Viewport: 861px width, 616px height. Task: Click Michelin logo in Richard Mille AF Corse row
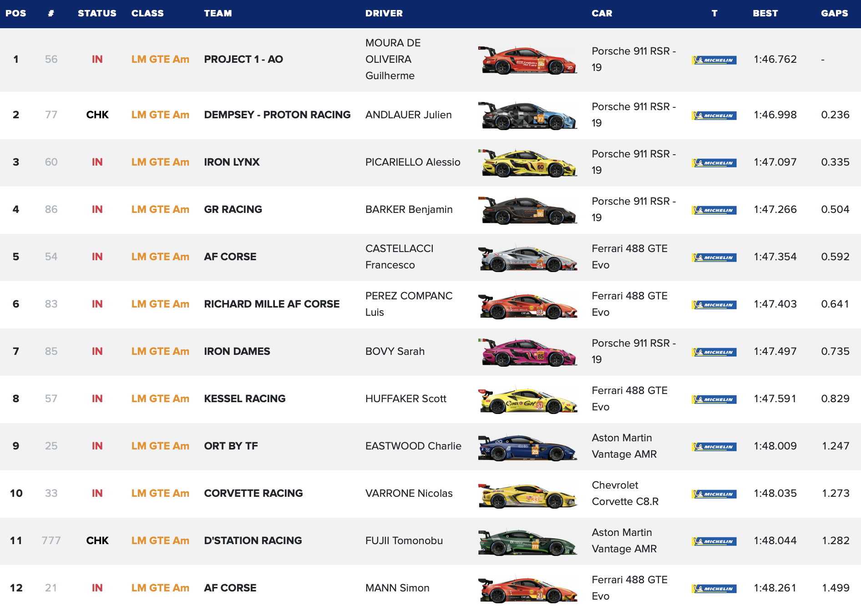click(714, 305)
